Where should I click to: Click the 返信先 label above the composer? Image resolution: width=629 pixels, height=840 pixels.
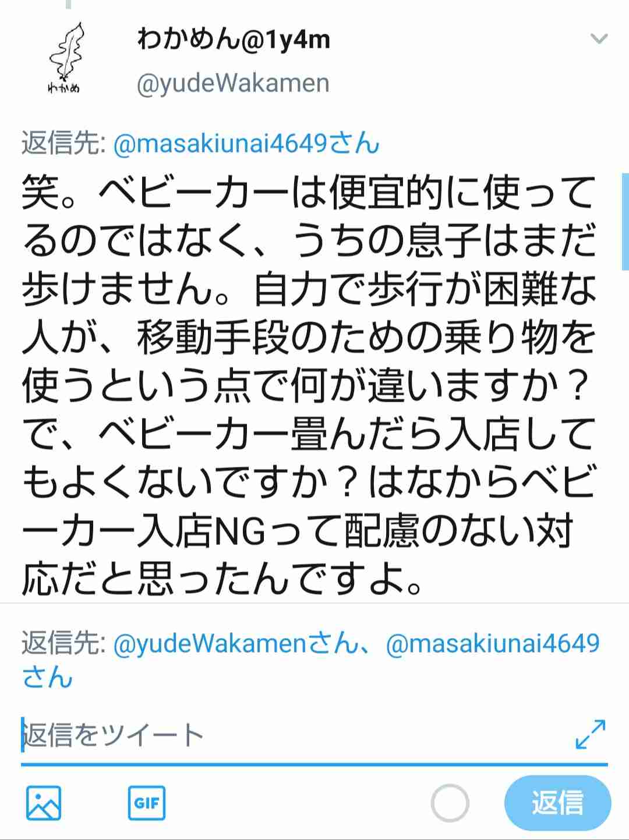coord(63,643)
